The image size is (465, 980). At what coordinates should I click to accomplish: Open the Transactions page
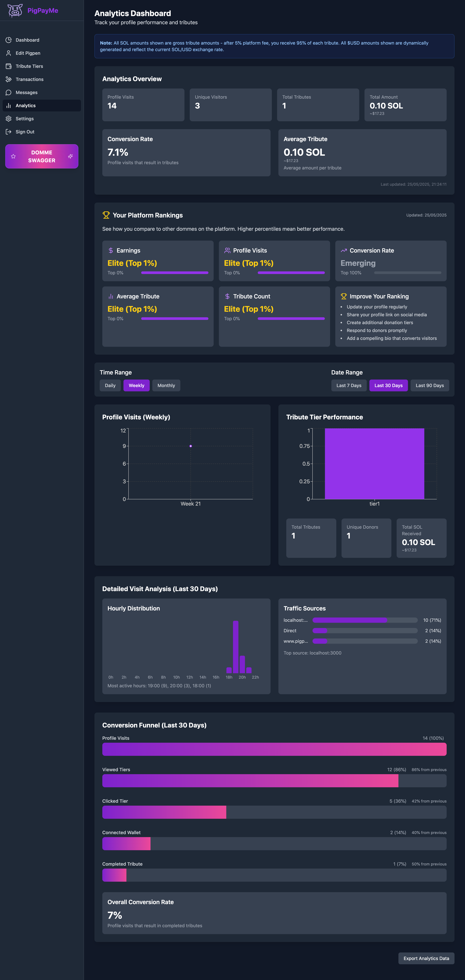[x=42, y=79]
